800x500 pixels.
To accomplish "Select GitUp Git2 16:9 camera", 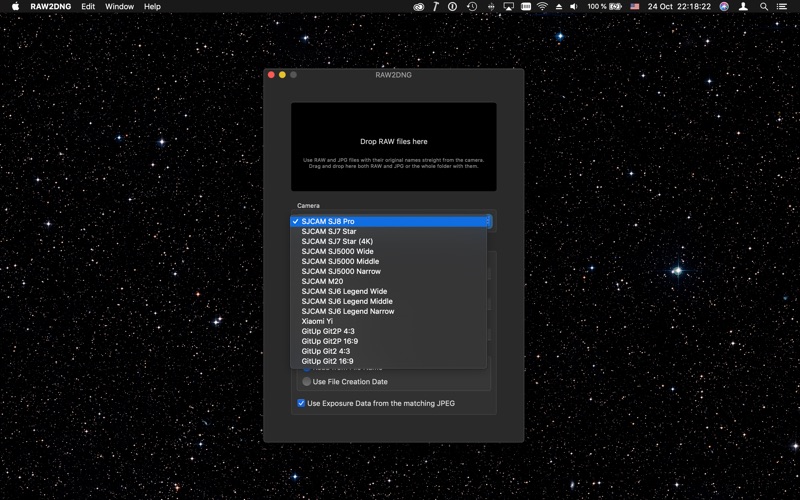I will coord(389,361).
